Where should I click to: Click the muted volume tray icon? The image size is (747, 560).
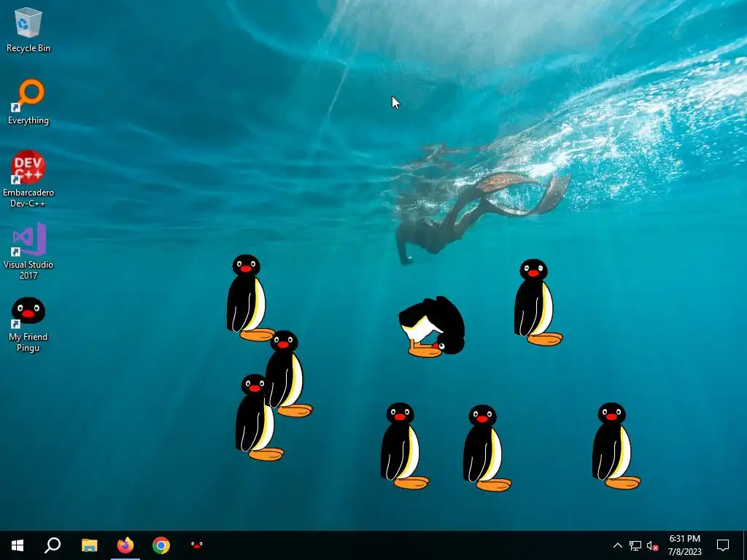653,545
